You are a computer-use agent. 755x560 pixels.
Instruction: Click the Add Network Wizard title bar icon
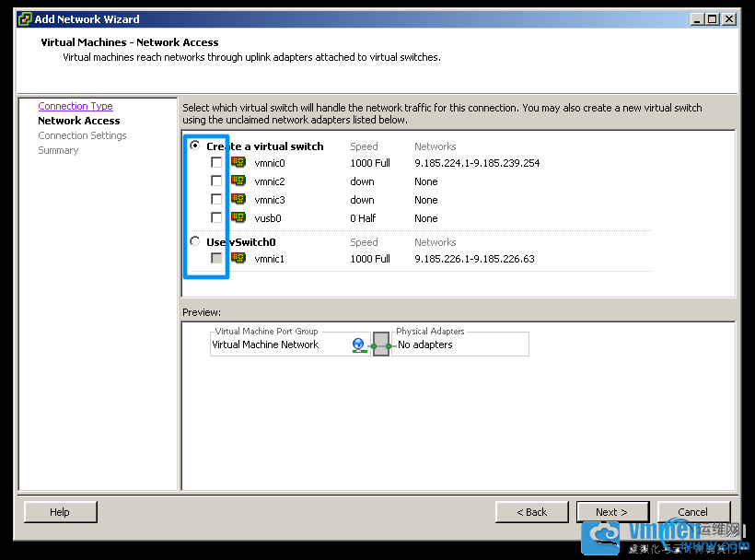coord(25,19)
